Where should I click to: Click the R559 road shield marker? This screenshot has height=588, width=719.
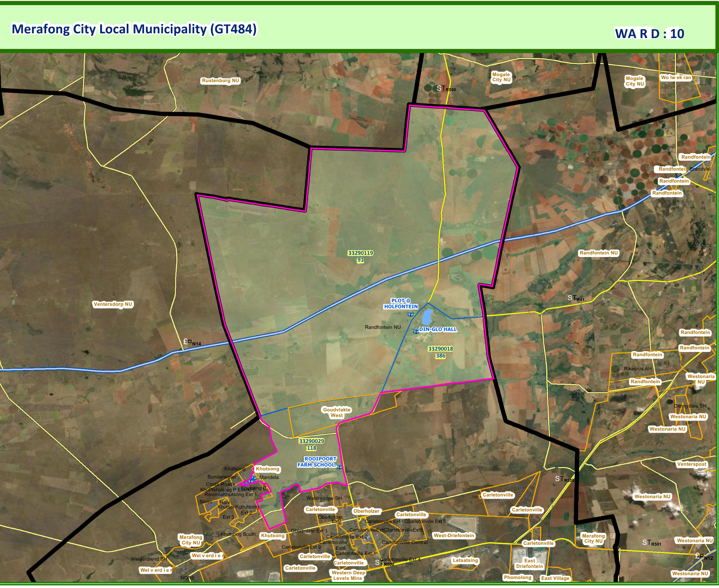[565, 479]
